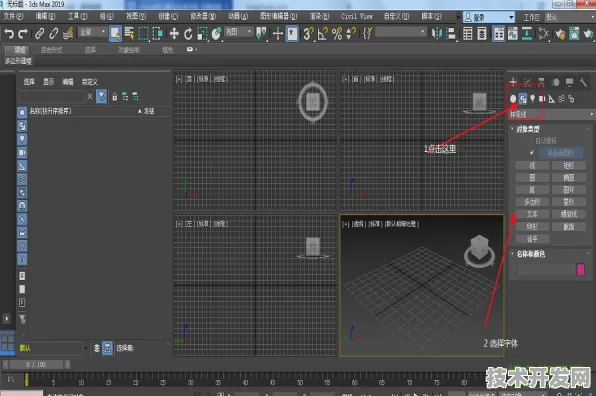Image resolution: width=596 pixels, height=396 pixels.
Task: Open Select by Name list icon
Action: pyautogui.click(x=129, y=34)
